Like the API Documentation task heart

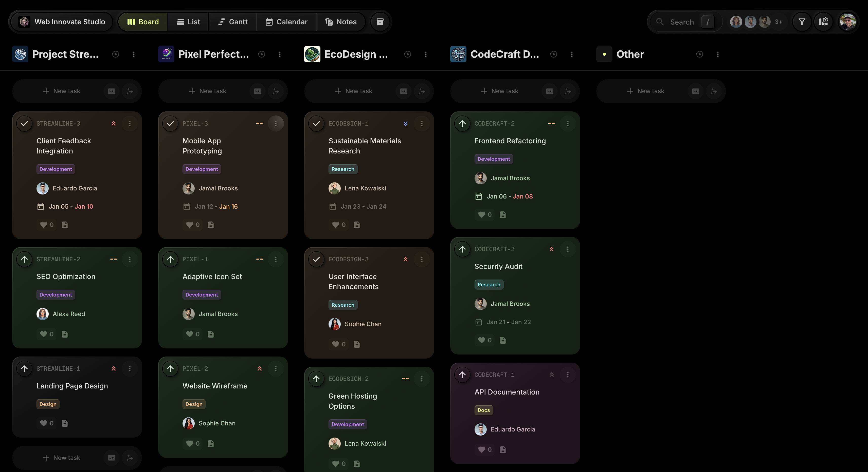tap(481, 449)
